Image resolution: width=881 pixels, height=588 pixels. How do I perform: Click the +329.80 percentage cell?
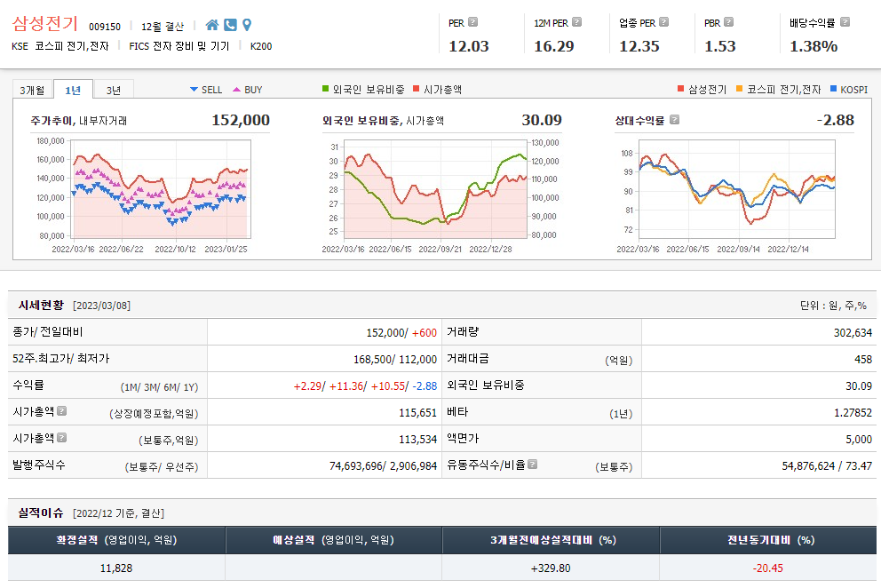click(x=551, y=568)
